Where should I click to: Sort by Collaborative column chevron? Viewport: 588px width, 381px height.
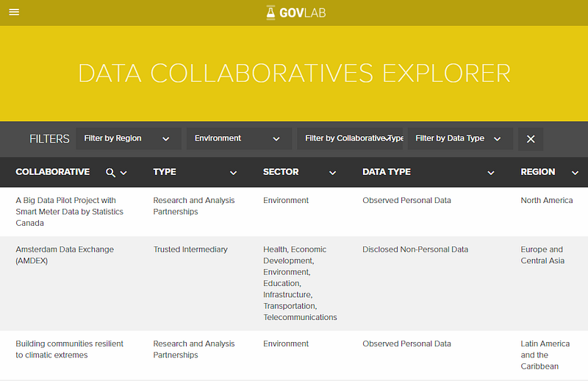click(x=123, y=173)
